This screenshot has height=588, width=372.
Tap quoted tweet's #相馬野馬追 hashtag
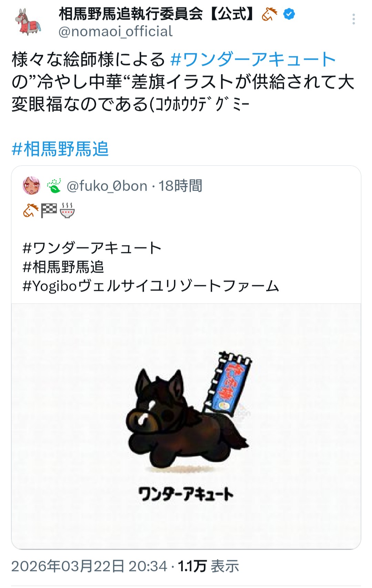click(63, 267)
